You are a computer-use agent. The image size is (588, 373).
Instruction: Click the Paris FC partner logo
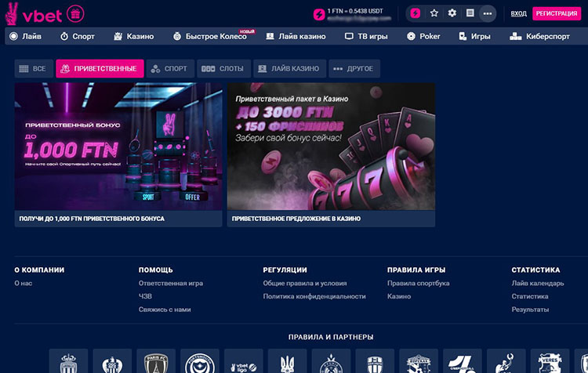156,362
